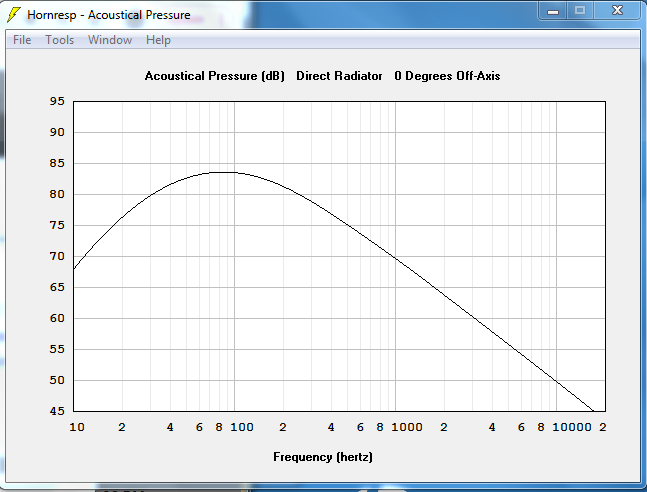Viewport: 647px width, 492px height.
Task: Click the 'Acoustical Pressure (dB)' chart title
Action: [215, 76]
